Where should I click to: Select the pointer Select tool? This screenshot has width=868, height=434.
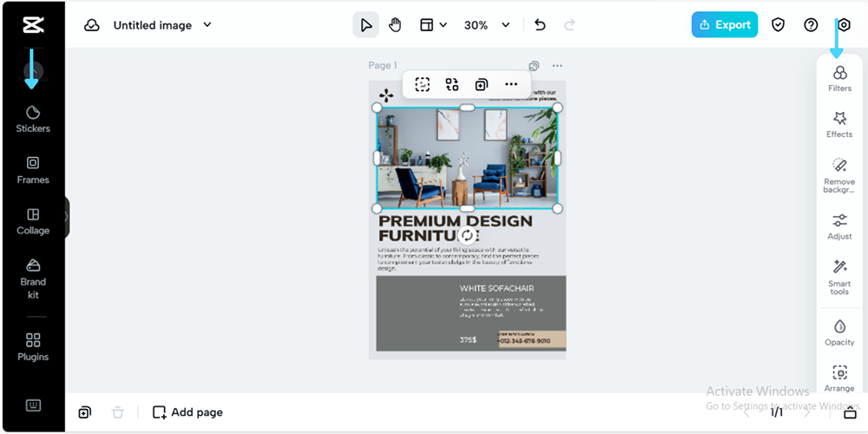click(366, 25)
